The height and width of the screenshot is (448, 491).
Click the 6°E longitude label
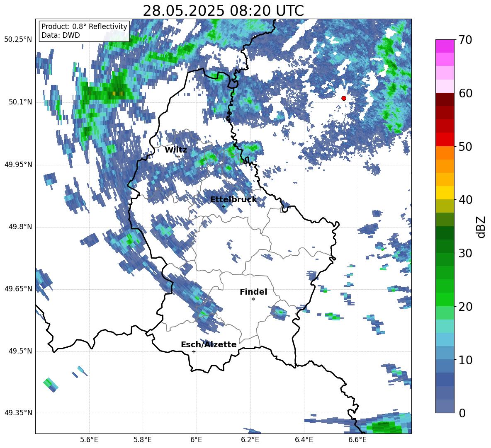(196, 440)
